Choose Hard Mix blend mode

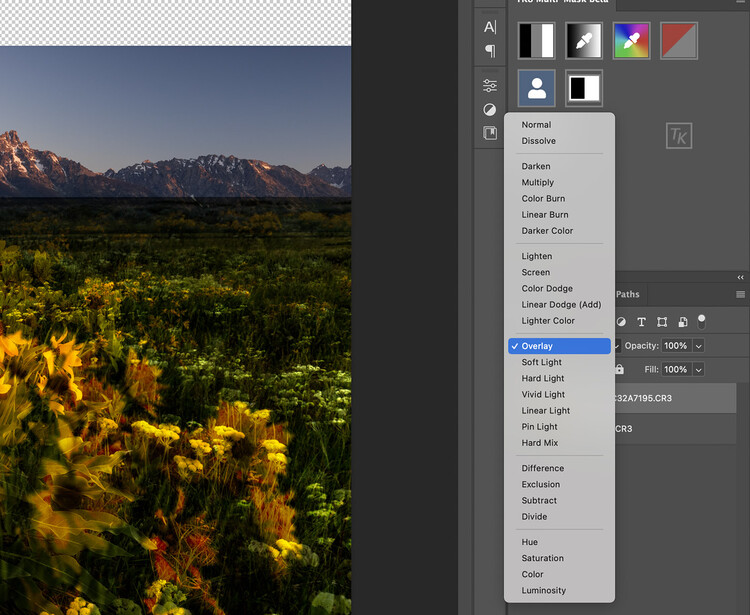coord(540,442)
